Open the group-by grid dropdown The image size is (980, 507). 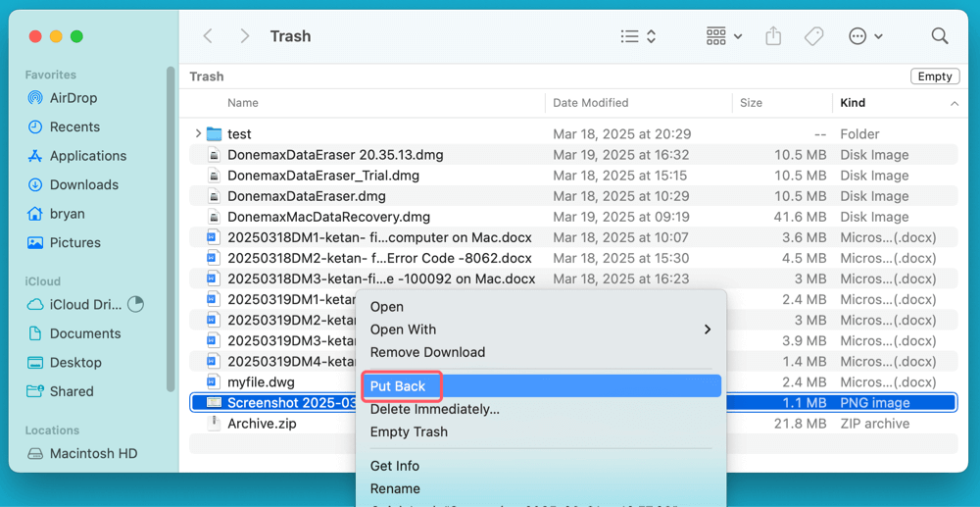[724, 36]
